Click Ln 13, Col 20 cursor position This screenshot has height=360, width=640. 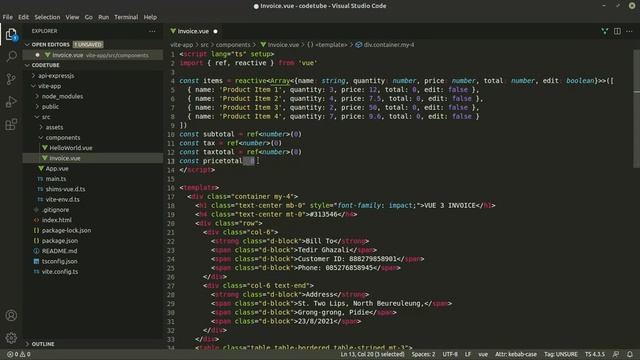[372, 354]
